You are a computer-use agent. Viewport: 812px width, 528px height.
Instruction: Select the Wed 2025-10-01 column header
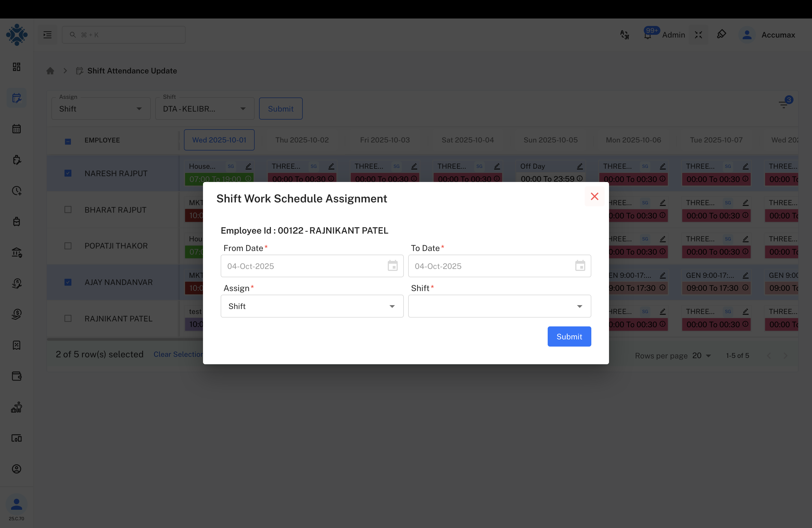click(x=219, y=139)
